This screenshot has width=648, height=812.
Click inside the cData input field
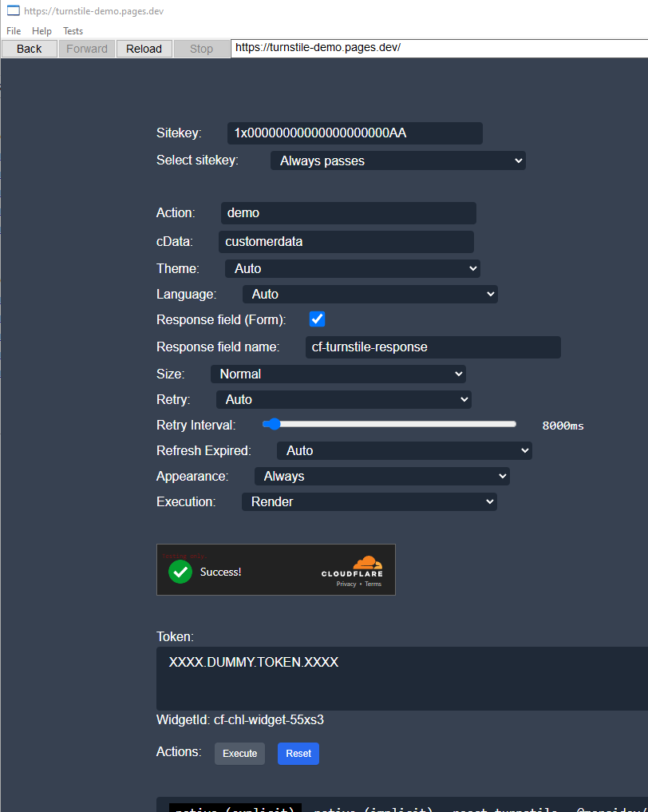tap(346, 241)
